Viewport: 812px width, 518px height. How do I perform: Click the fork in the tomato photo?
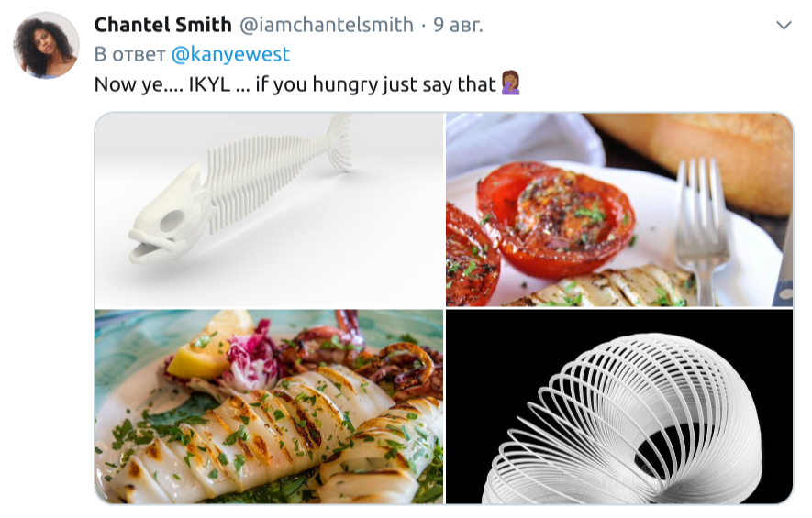tap(702, 228)
